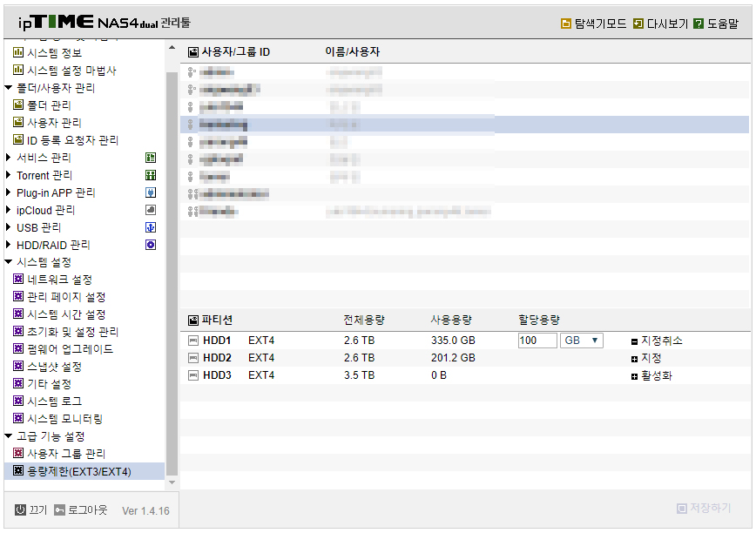The height and width of the screenshot is (533, 756).
Task: Expand the Torrent 관리 section
Action: 8,174
